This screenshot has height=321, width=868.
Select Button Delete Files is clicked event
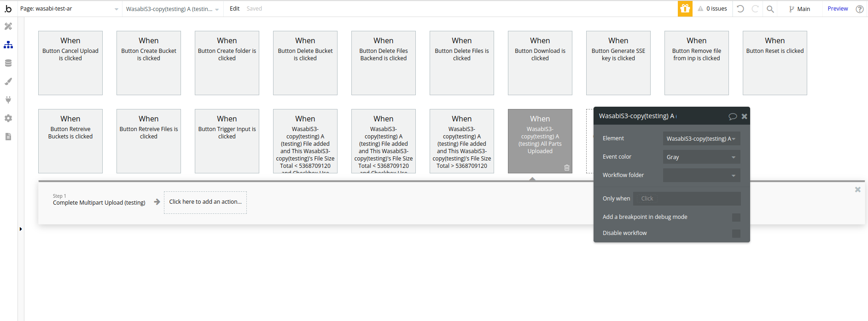click(462, 63)
